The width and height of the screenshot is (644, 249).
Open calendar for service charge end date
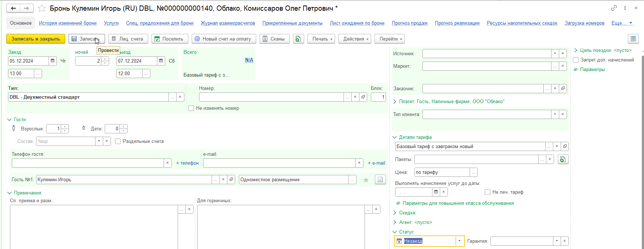[x=436, y=192]
